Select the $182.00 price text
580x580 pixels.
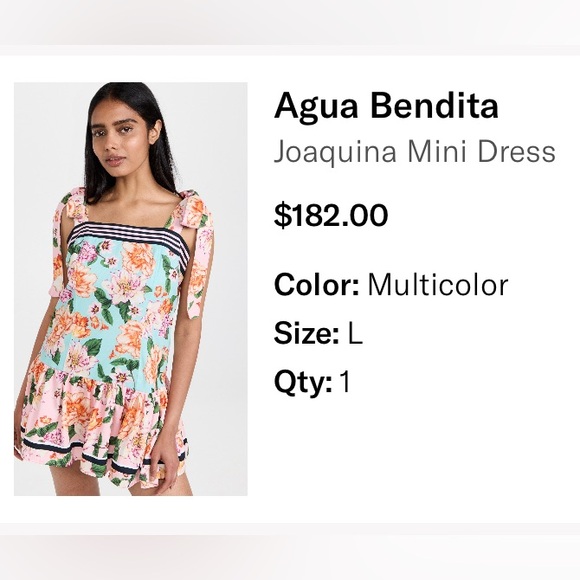(331, 216)
